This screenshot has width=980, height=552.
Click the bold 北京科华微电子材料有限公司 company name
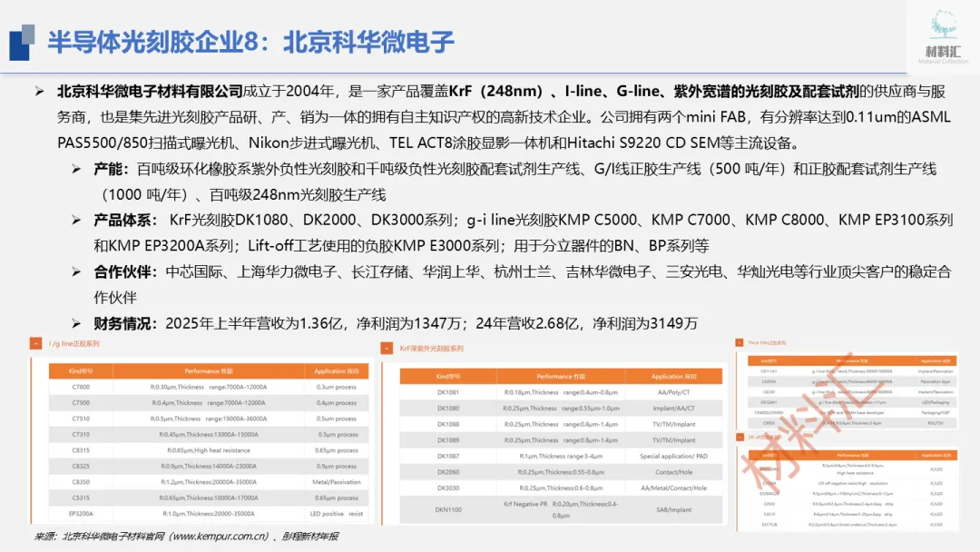tap(150, 92)
